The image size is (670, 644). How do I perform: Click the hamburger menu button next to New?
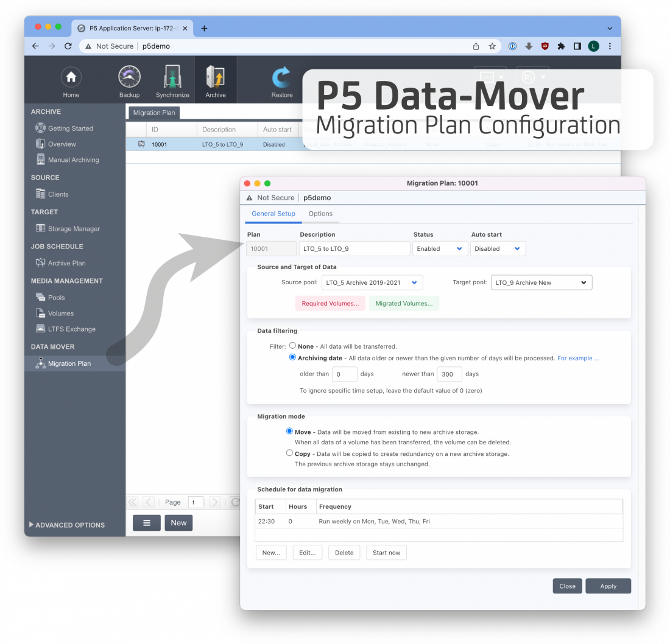147,523
